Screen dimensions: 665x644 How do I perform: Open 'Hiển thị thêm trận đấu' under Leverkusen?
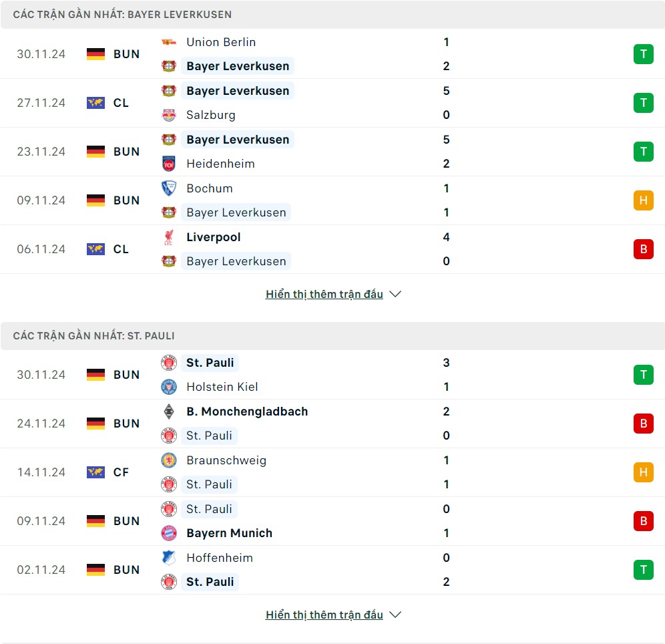[x=324, y=294]
